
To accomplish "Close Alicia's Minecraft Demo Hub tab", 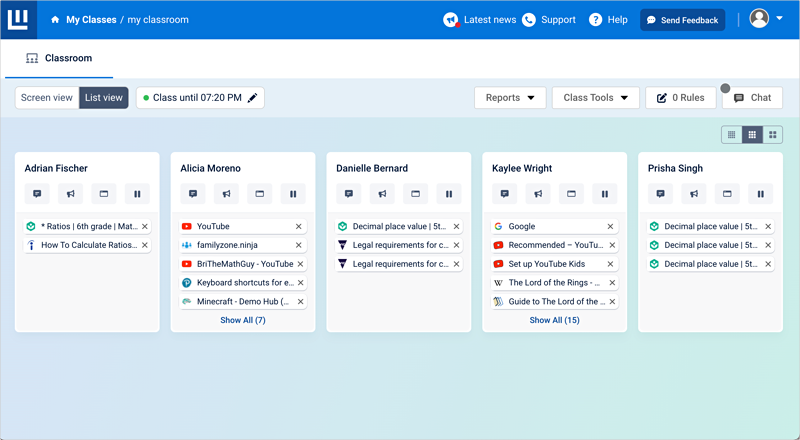I will [301, 302].
